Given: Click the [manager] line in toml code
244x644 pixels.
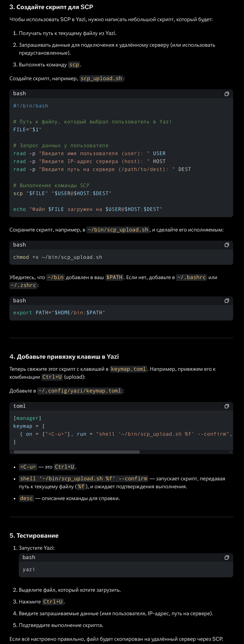Looking at the screenshot, I should pos(27,418).
